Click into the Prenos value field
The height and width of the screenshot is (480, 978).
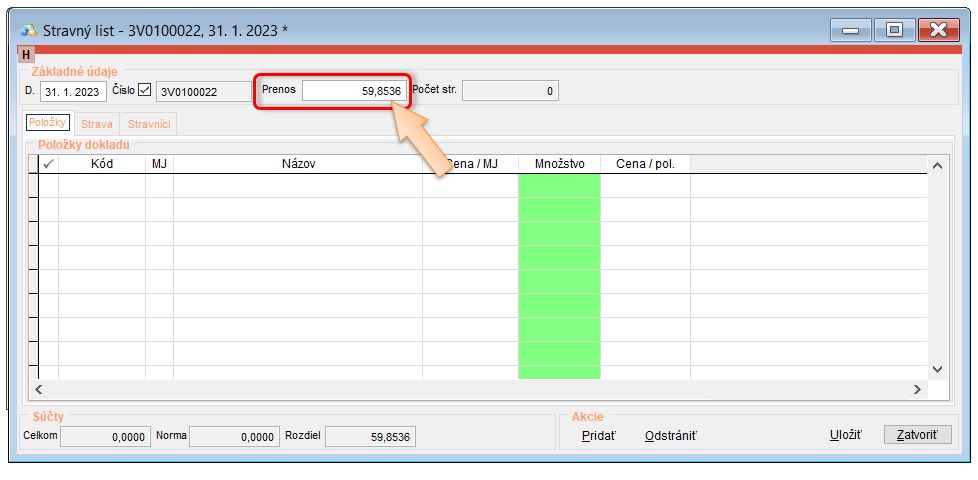point(355,91)
